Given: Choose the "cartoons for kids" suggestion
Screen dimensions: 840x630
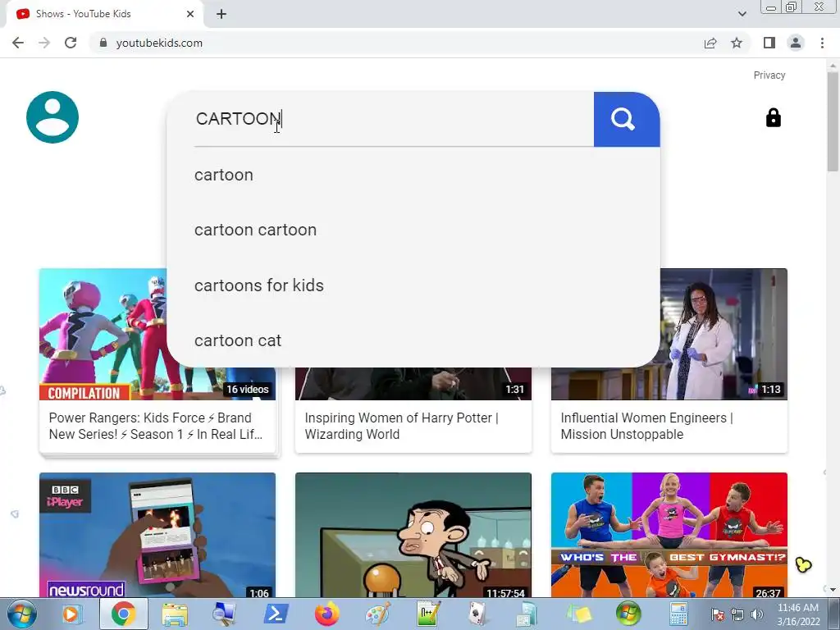Looking at the screenshot, I should click(x=413, y=285).
